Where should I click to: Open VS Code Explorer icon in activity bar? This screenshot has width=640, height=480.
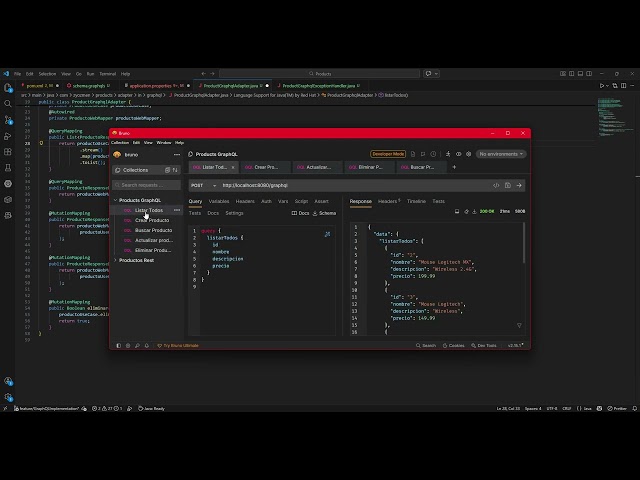click(8, 88)
